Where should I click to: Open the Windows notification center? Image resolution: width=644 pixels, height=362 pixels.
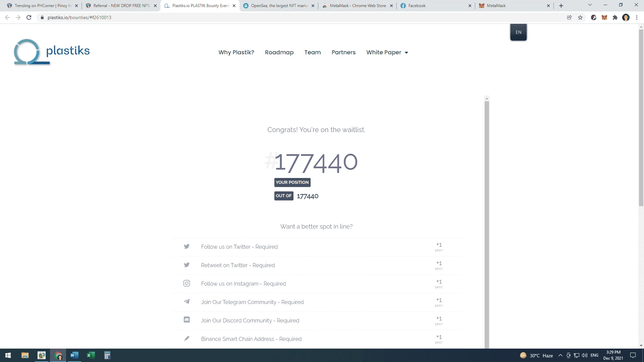[633, 355]
